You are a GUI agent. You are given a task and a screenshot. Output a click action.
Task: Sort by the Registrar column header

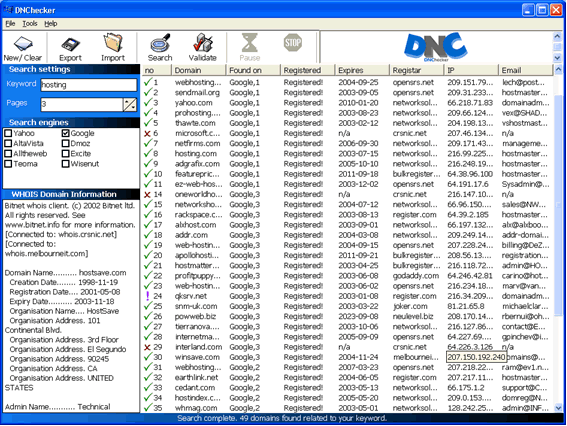(417, 70)
